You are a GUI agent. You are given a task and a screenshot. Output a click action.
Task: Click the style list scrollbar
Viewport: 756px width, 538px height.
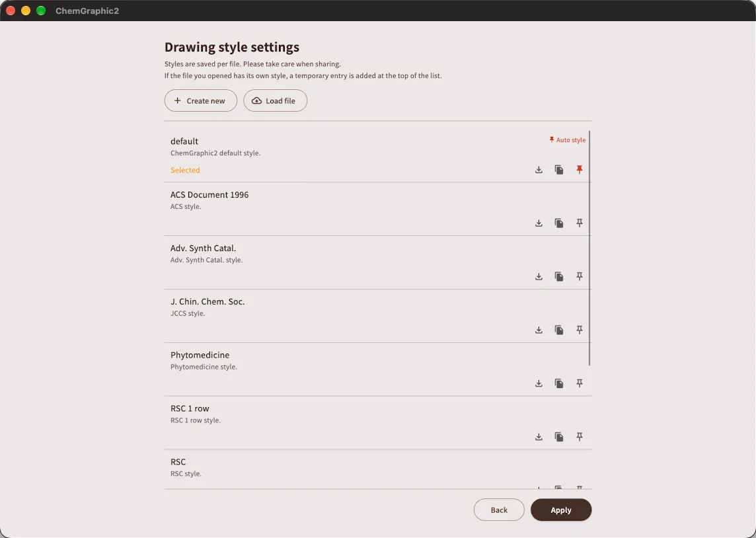click(x=589, y=248)
